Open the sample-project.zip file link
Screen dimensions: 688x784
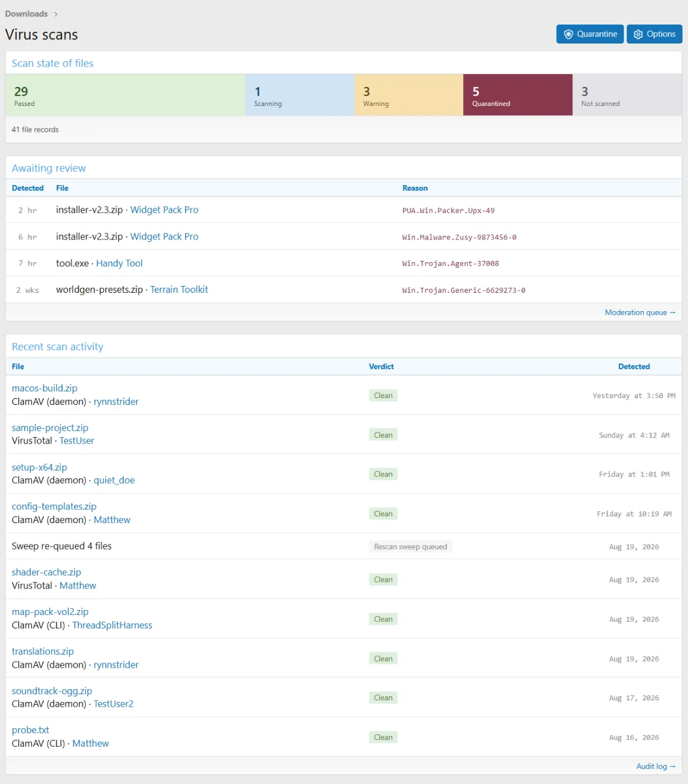coord(50,428)
